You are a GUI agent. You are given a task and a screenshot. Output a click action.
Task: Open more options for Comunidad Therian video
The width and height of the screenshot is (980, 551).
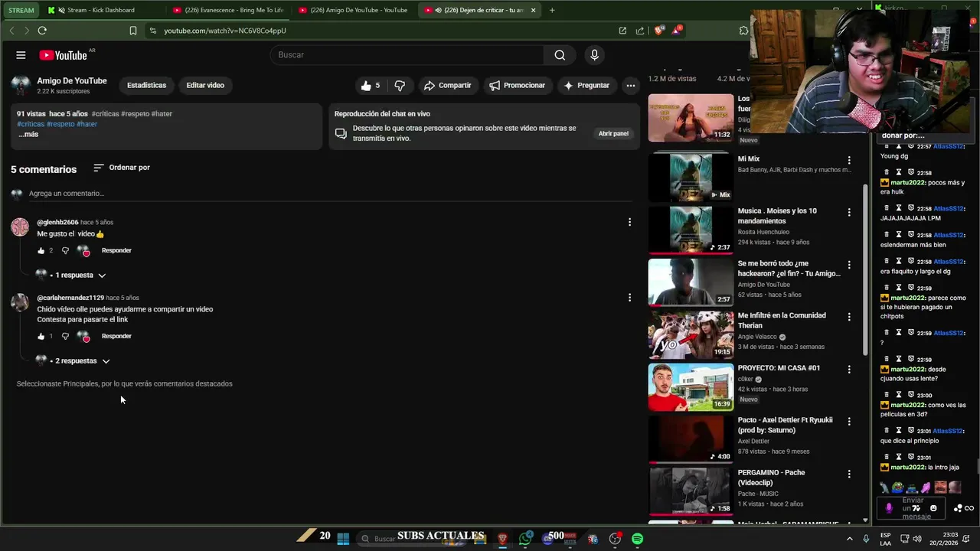click(848, 317)
